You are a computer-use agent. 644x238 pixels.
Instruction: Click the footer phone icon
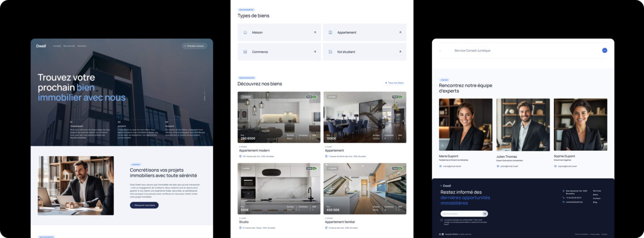tap(563, 197)
